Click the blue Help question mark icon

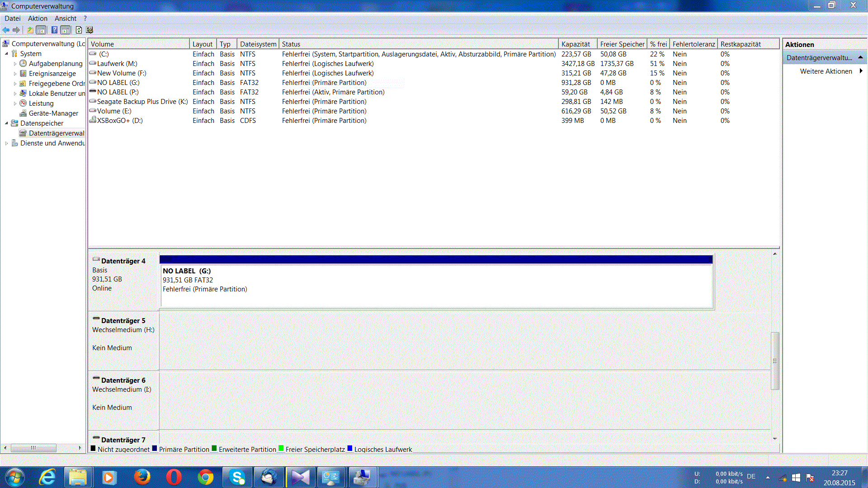pos(54,30)
